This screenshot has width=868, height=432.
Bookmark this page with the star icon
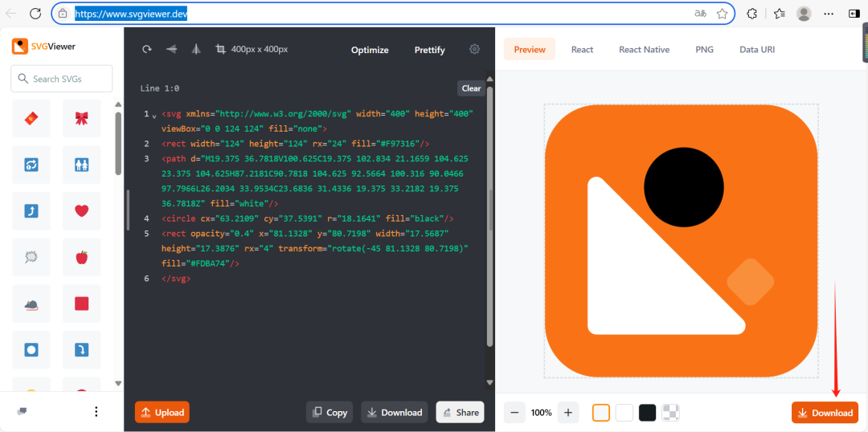722,14
